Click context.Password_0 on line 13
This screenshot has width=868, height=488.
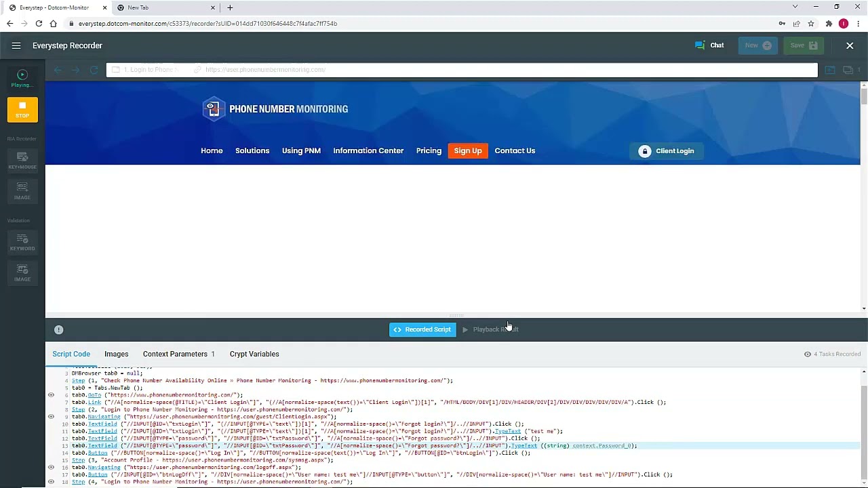(601, 445)
